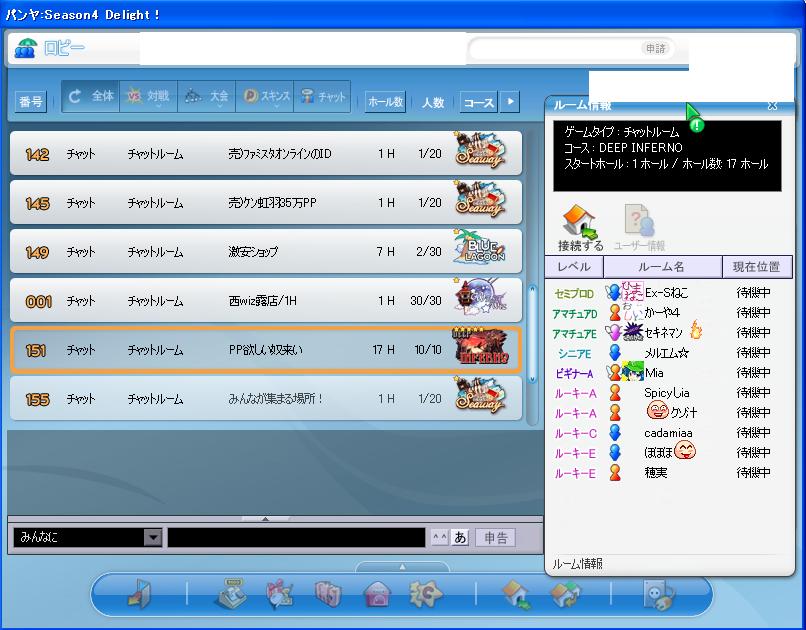The width and height of the screenshot is (806, 630).
Task: Click the ルーム名 column header
Action: pyautogui.click(x=662, y=267)
